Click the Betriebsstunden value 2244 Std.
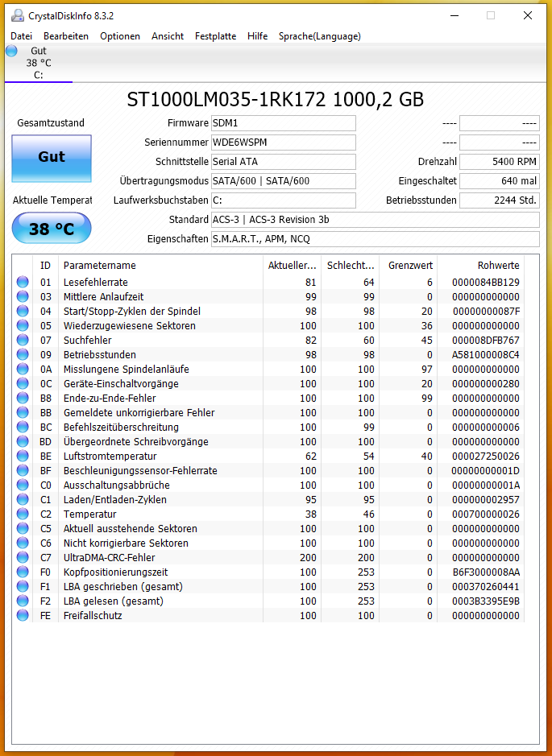The image size is (552, 756). pos(500,200)
